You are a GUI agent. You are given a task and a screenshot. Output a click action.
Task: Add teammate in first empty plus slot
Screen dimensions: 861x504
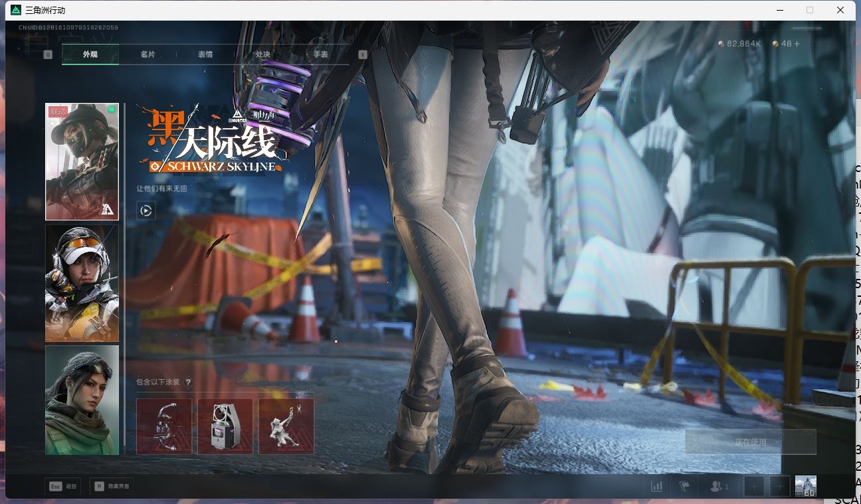(753, 486)
